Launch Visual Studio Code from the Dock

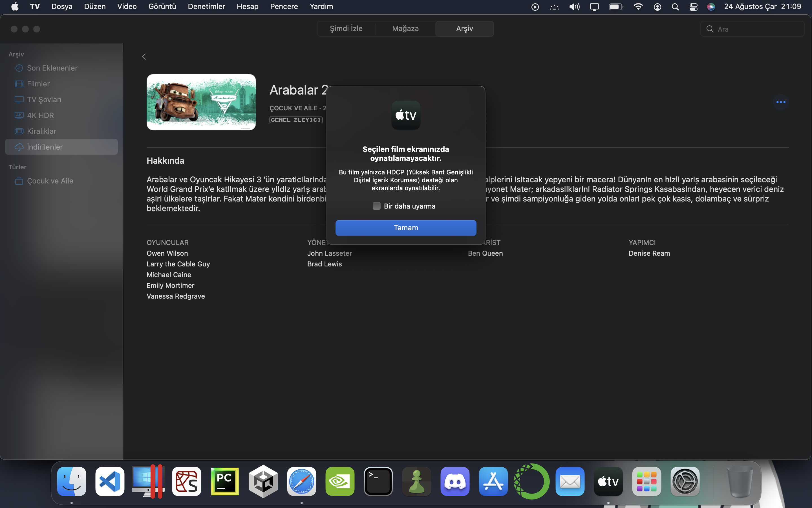[110, 481]
